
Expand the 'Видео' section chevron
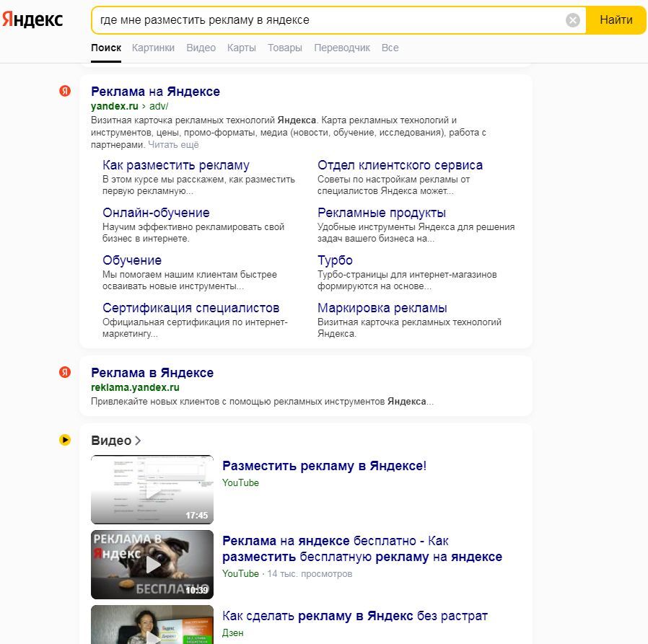click(x=138, y=441)
